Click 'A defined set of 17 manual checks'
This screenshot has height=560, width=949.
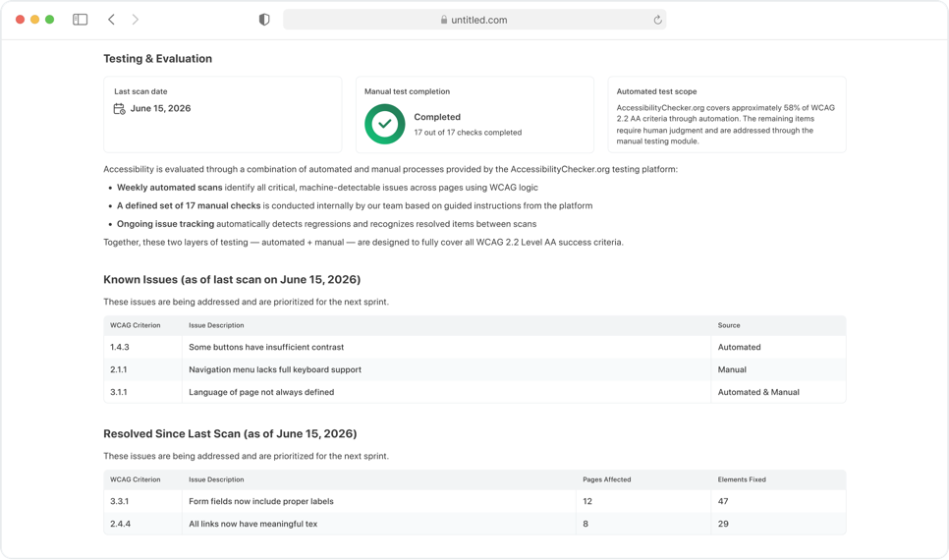tap(189, 206)
